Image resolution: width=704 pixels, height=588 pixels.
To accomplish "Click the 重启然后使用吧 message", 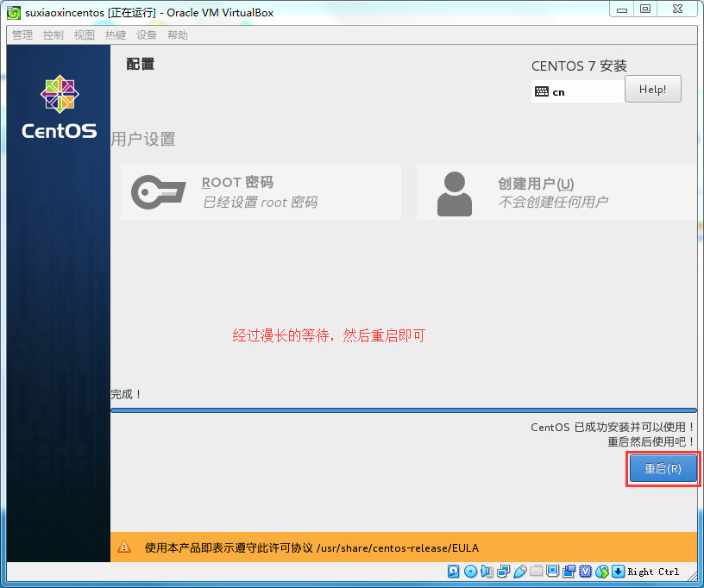I will pyautogui.click(x=651, y=441).
